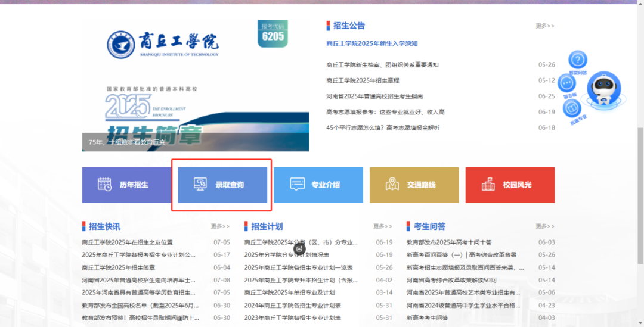
Task: Open 河南省2025年普通高校艺术类专业招生 item
Action: coord(463,292)
